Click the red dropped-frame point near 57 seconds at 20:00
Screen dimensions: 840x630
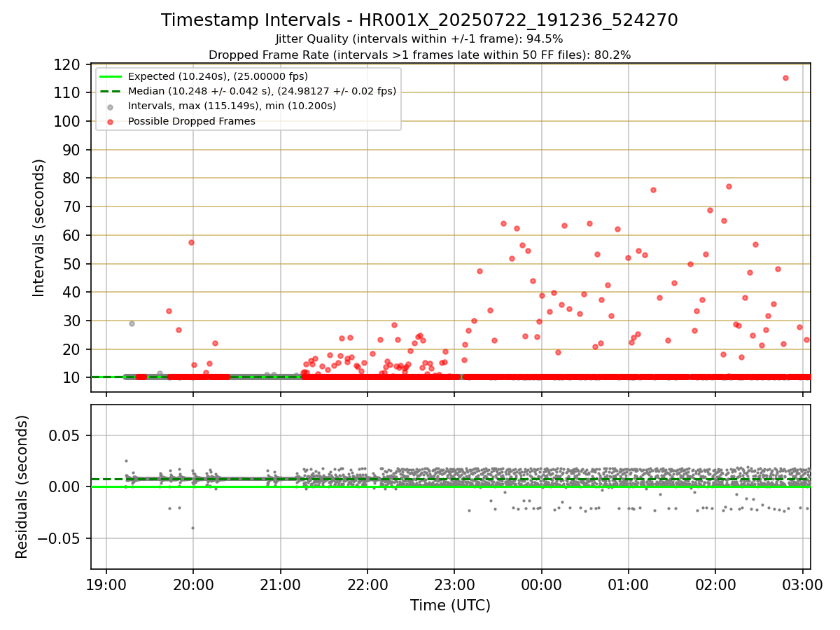(191, 242)
